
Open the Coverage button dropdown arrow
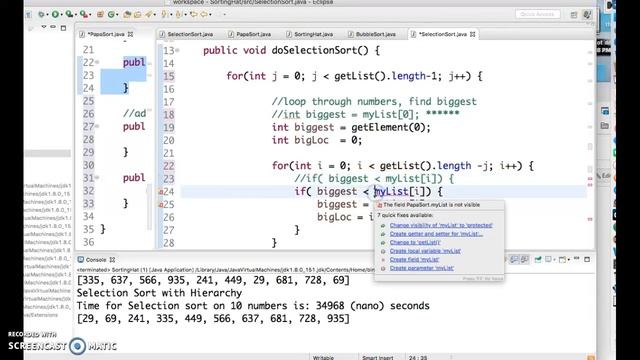(x=76, y=15)
